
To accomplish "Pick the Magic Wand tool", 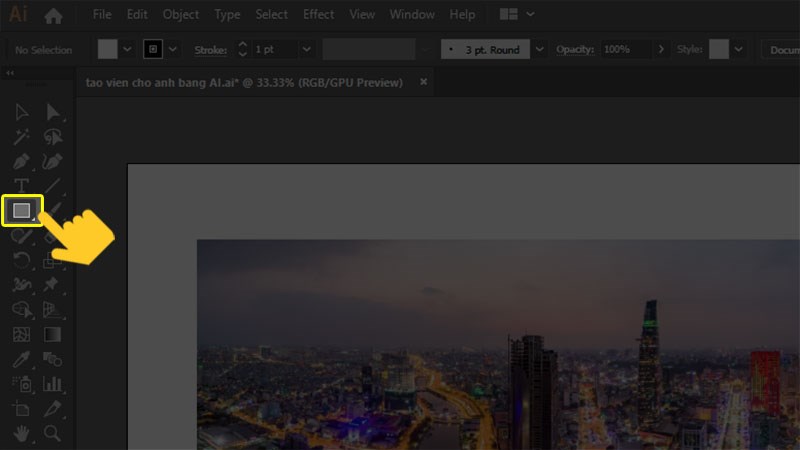I will click(22, 137).
